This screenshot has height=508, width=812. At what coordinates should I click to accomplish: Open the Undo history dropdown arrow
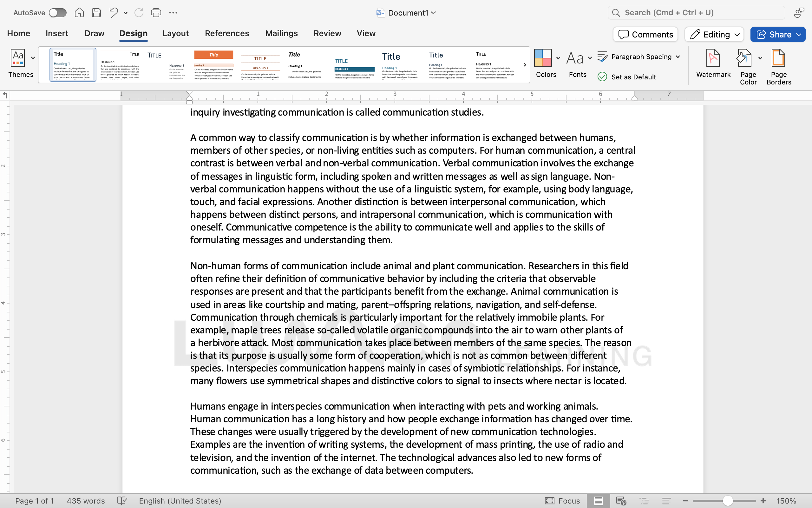[x=126, y=13]
